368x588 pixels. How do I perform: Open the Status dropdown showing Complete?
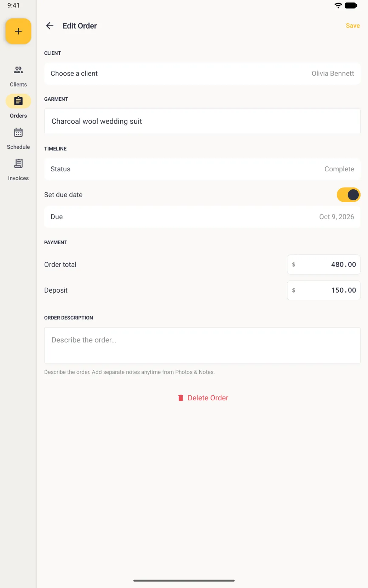pyautogui.click(x=202, y=169)
